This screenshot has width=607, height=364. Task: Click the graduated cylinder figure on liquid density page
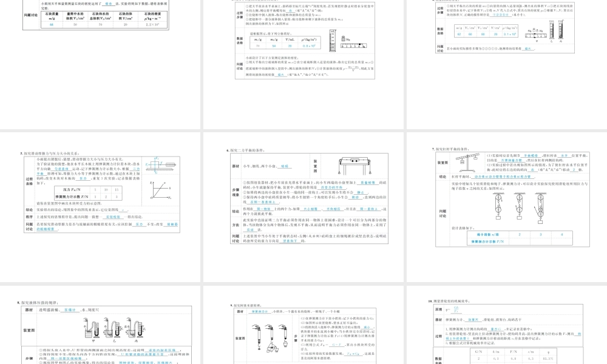[x=333, y=41]
